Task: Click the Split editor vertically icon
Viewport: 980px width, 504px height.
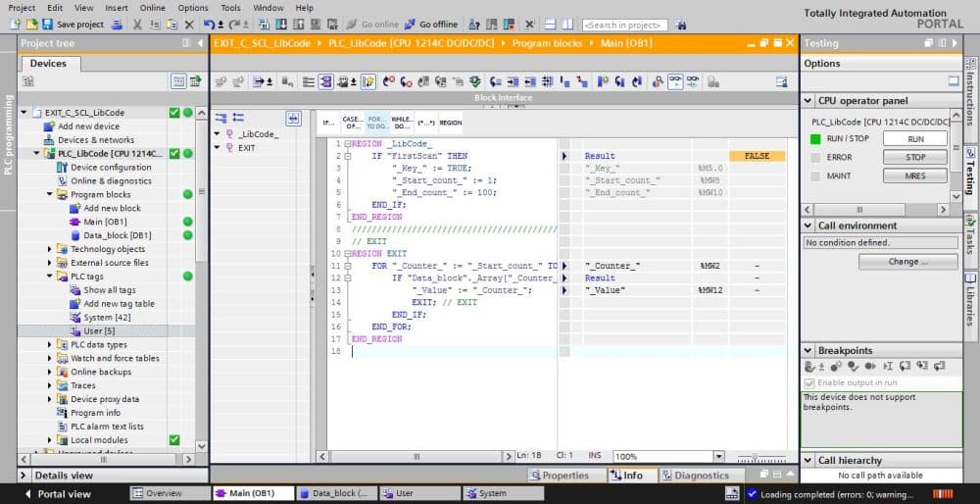Action: [x=567, y=25]
